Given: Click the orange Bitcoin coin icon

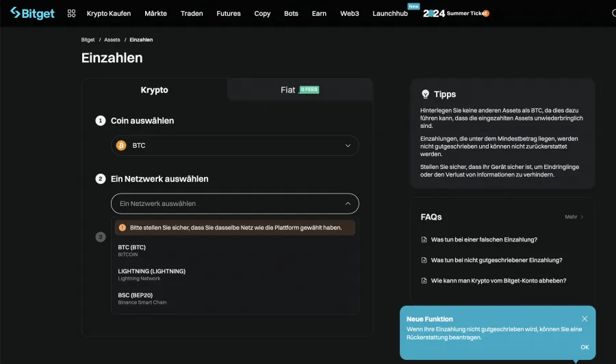Looking at the screenshot, I should pyautogui.click(x=121, y=145).
